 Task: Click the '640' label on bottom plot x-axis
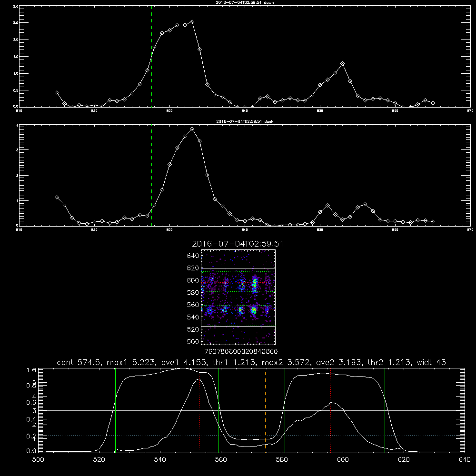point(465,460)
